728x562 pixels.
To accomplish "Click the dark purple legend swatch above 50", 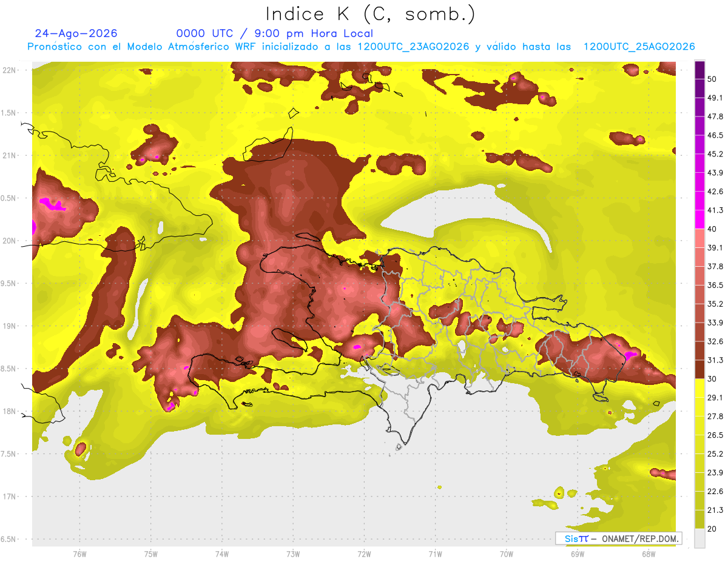I will point(699,70).
